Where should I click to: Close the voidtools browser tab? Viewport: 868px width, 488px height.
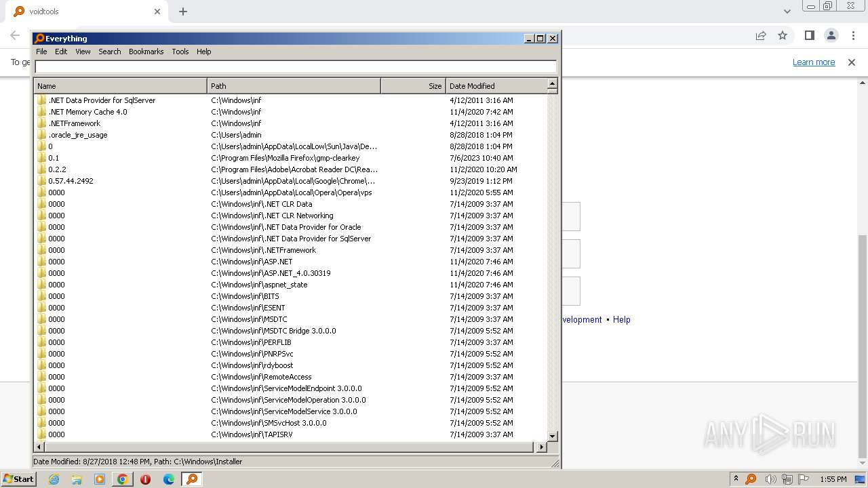(x=157, y=12)
